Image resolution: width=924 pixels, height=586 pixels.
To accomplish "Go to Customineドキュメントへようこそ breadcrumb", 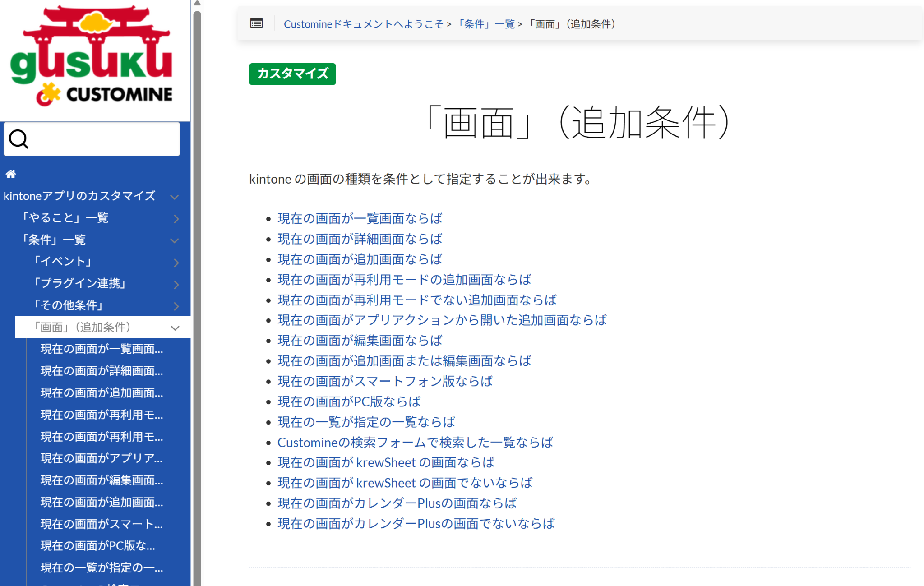I will 363,24.
